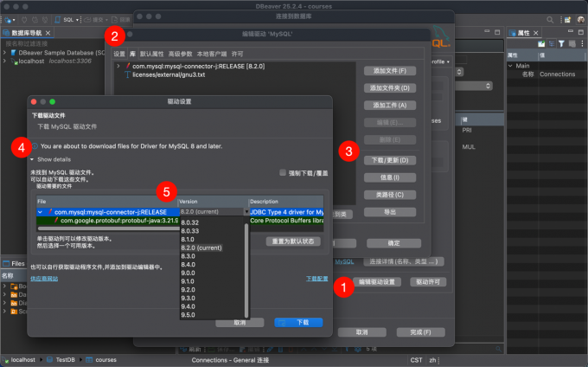Click the 完成 (F) button
Screen dimensions: 588x367
(x=421, y=332)
